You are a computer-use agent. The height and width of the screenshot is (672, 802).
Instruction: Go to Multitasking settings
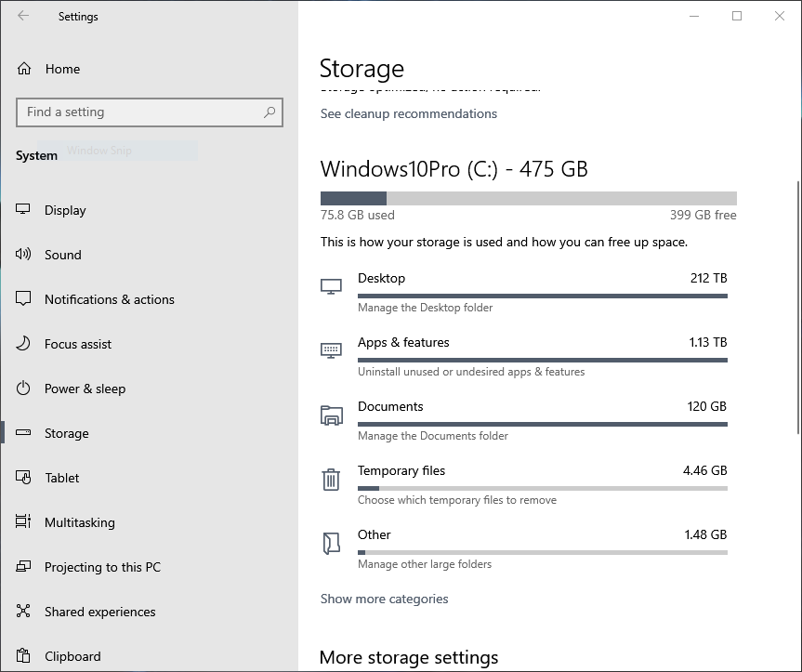[80, 522]
